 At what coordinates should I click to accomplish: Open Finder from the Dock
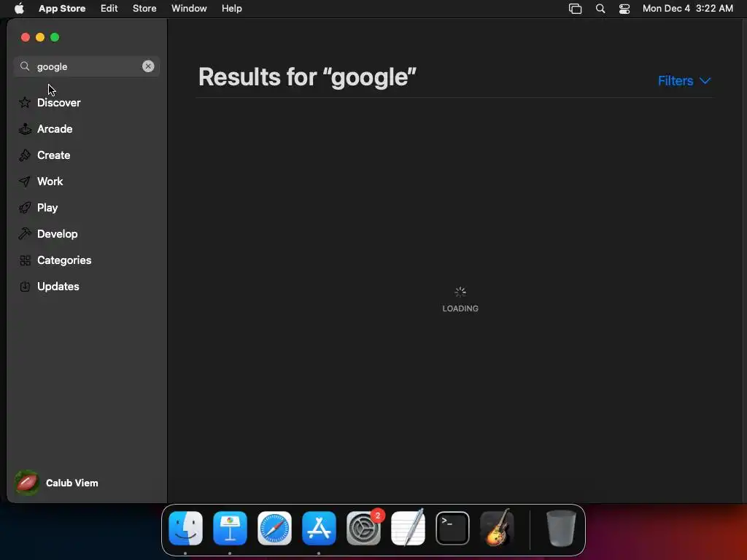[186, 528]
